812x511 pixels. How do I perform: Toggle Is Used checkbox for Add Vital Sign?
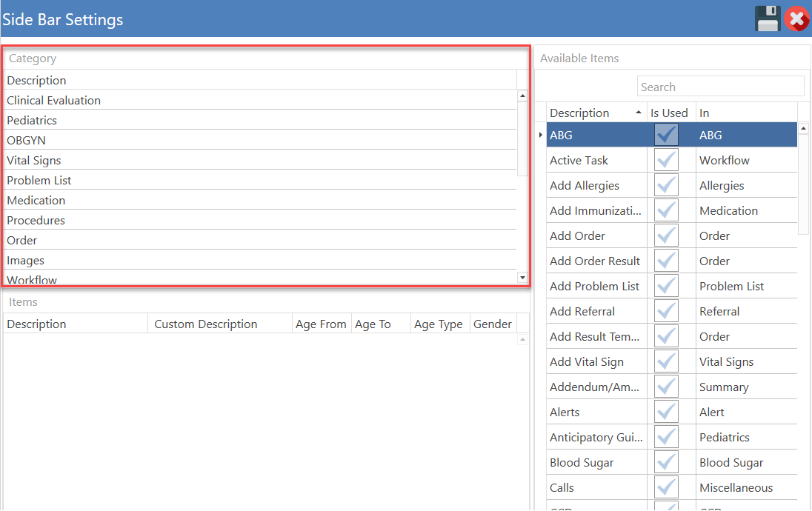(x=666, y=361)
